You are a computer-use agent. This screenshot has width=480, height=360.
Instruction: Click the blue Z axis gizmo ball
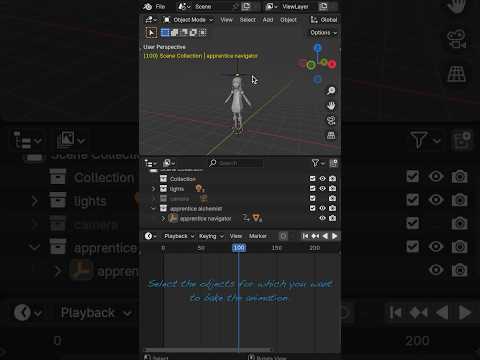(317, 48)
